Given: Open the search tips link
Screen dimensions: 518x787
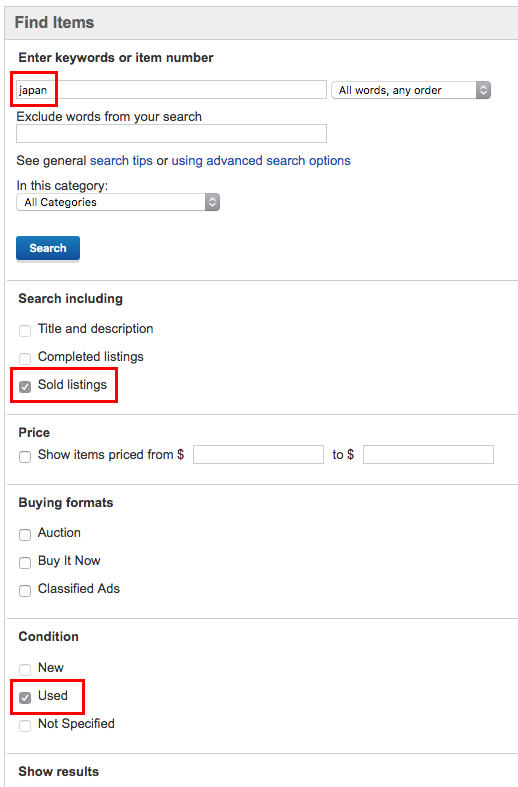Looking at the screenshot, I should point(121,161).
